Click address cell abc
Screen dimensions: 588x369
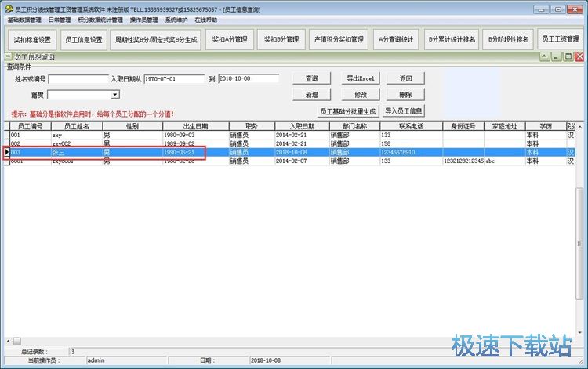[504, 161]
